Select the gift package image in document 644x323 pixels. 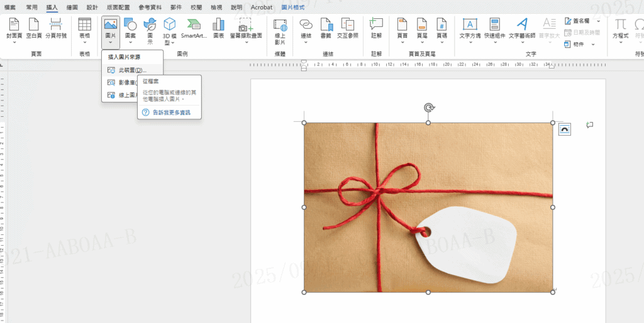click(428, 207)
